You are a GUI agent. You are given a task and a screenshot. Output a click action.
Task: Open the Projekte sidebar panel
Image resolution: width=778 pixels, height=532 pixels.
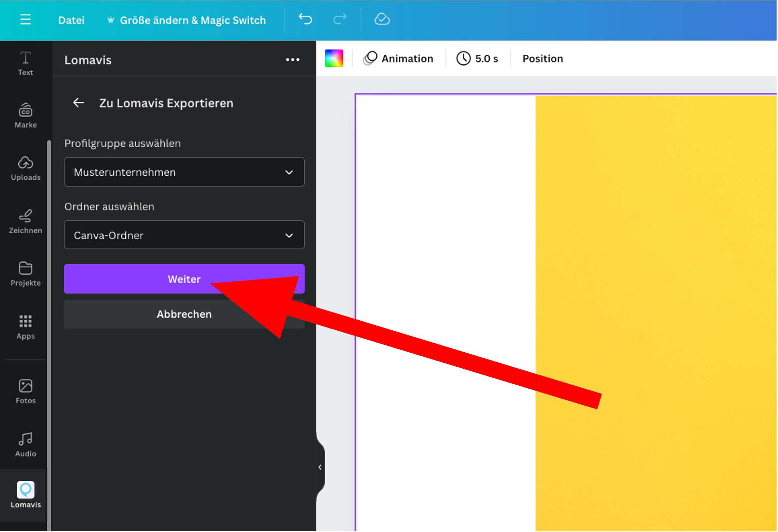click(26, 274)
